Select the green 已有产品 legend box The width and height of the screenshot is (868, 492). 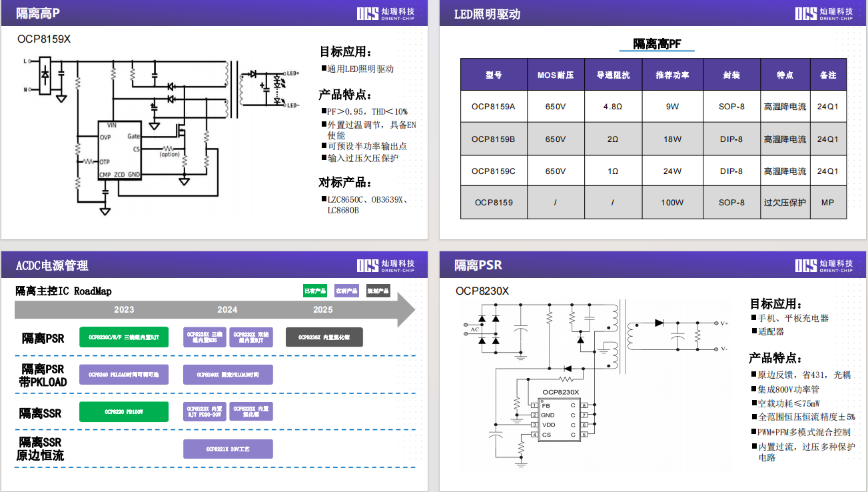click(x=315, y=291)
